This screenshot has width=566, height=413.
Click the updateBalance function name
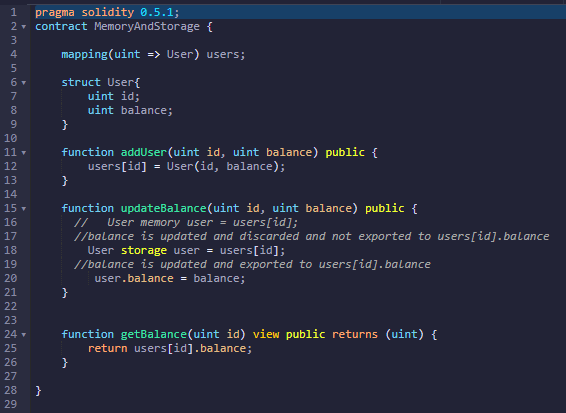[164, 208]
